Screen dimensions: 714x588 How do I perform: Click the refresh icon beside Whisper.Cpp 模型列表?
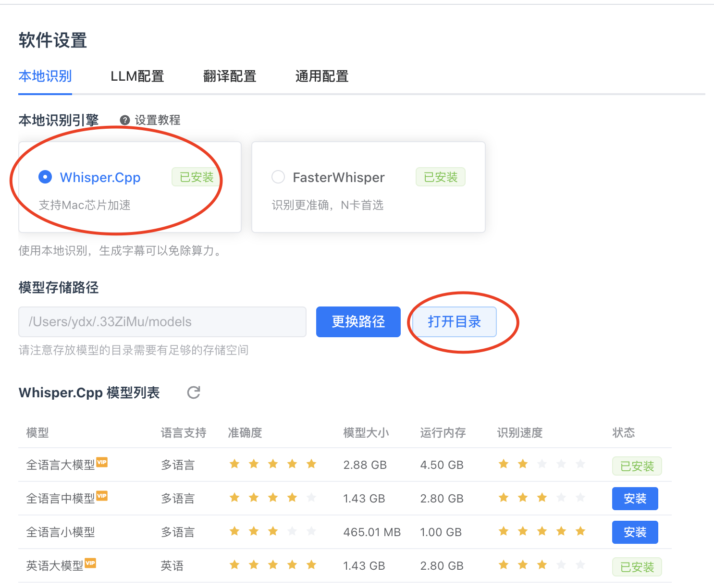(x=194, y=392)
